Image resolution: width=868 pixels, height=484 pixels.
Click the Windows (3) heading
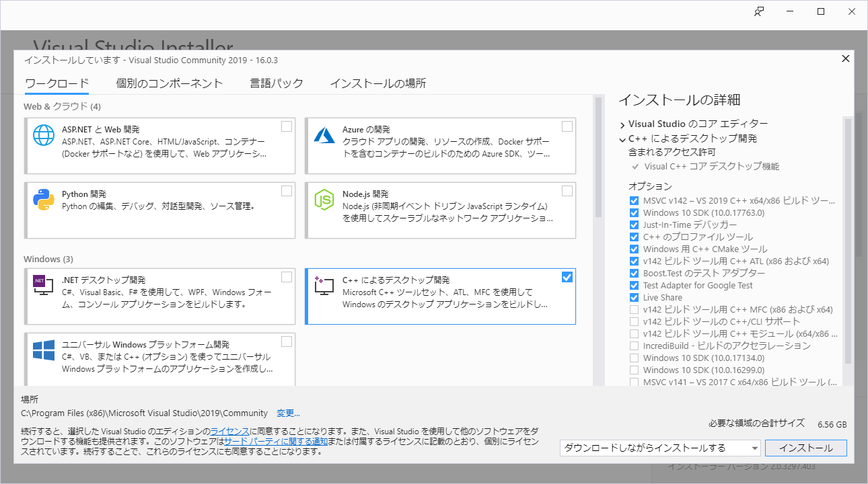(x=48, y=259)
